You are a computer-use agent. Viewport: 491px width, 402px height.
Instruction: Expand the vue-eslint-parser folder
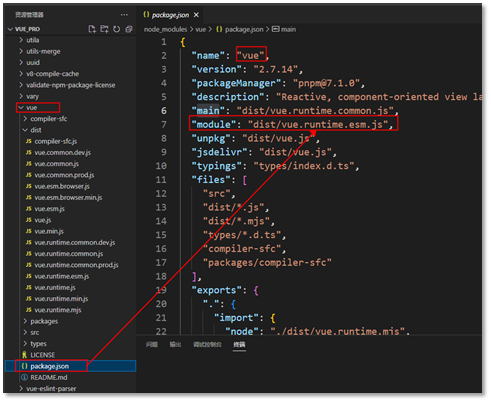(x=51, y=389)
